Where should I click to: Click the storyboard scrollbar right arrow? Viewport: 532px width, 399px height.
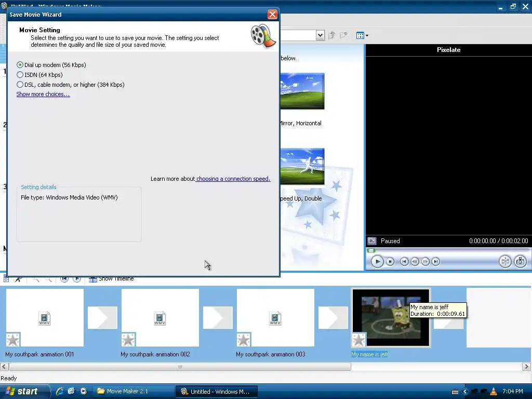tap(526, 367)
